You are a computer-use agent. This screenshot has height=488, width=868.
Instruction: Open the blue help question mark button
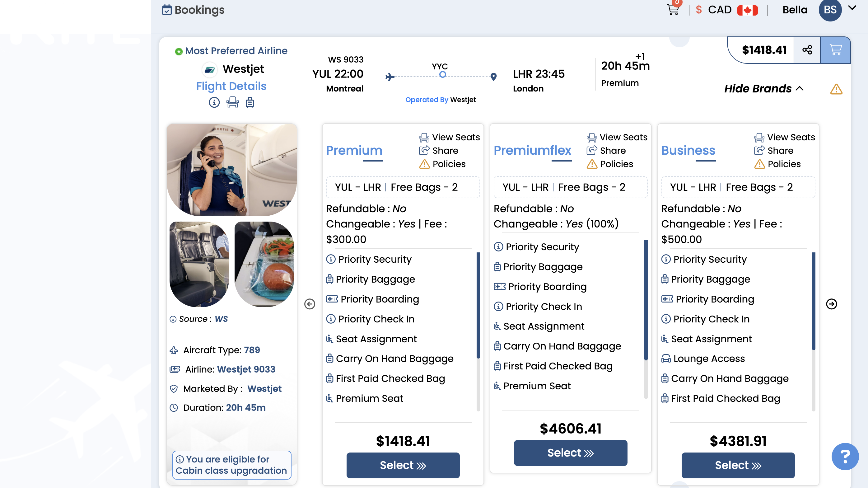coord(845,456)
